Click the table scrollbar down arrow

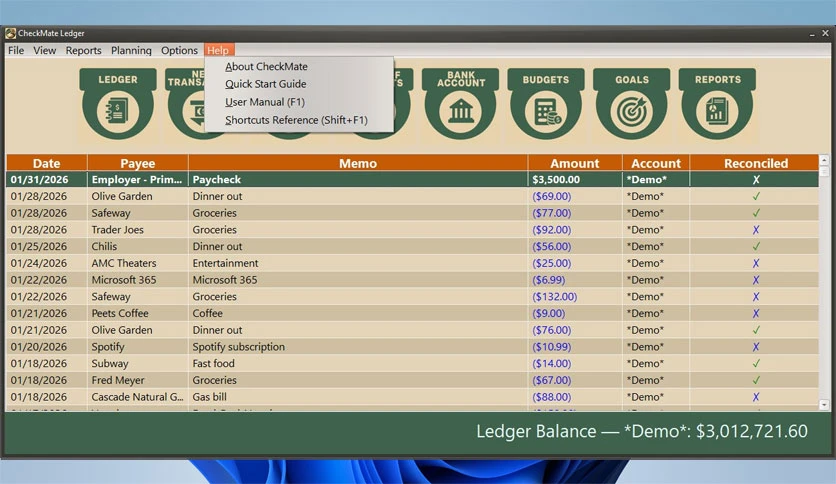pos(824,405)
